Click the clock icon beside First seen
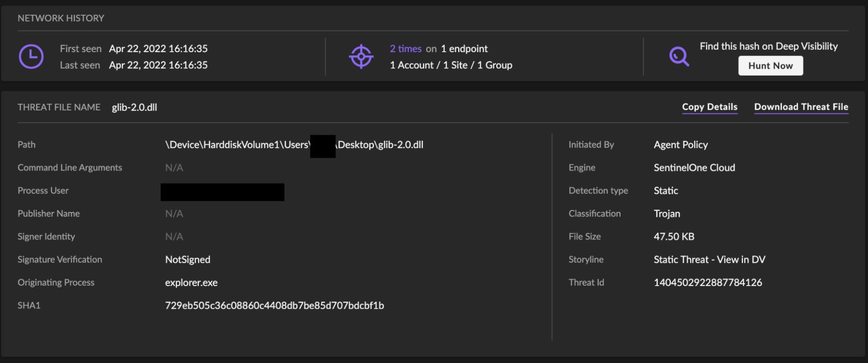Screen dimensions: 868x363 (x=31, y=57)
